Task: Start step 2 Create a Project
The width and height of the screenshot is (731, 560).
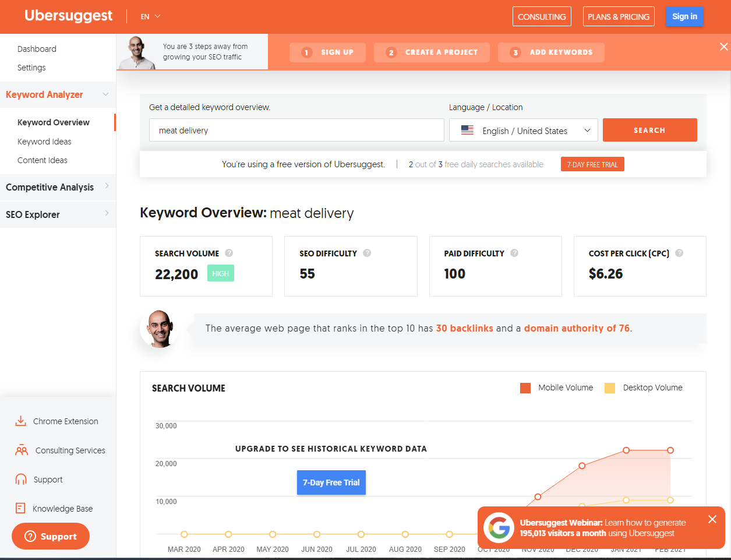Action: [432, 52]
